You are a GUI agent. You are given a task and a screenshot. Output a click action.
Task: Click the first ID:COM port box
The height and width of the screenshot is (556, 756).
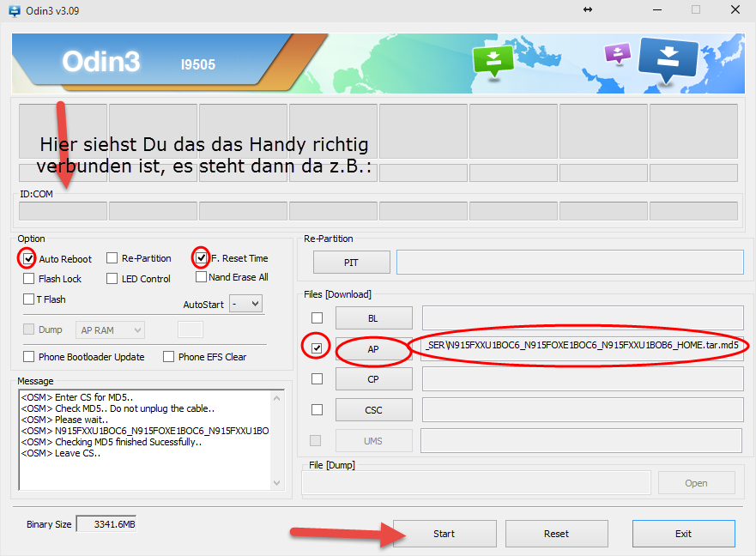63,211
